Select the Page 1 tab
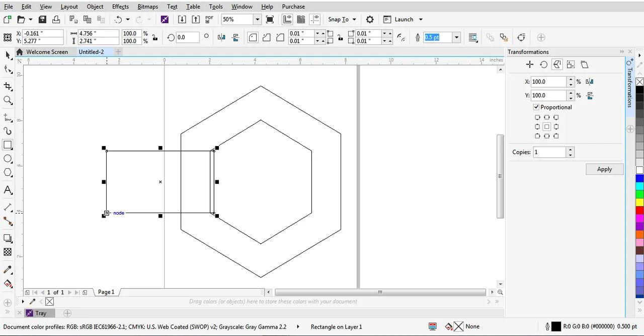 pyautogui.click(x=106, y=292)
